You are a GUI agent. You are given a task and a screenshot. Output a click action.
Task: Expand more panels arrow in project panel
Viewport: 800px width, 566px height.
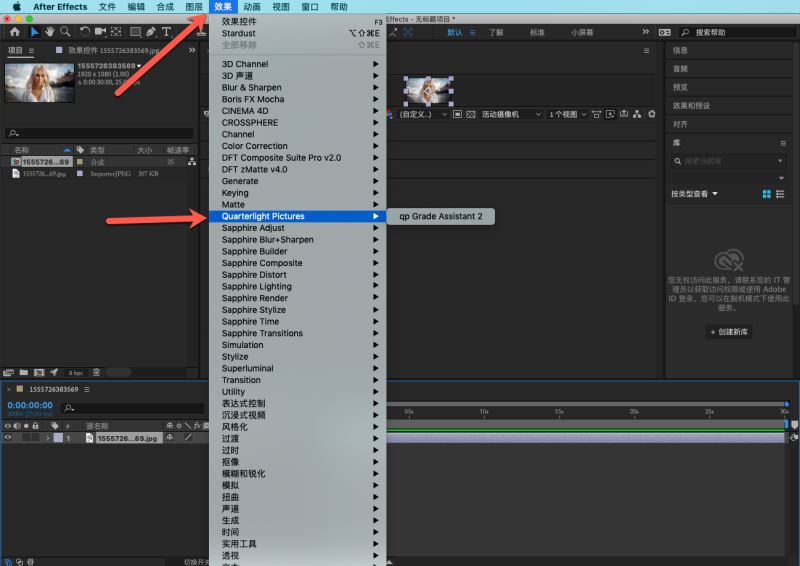coord(192,50)
